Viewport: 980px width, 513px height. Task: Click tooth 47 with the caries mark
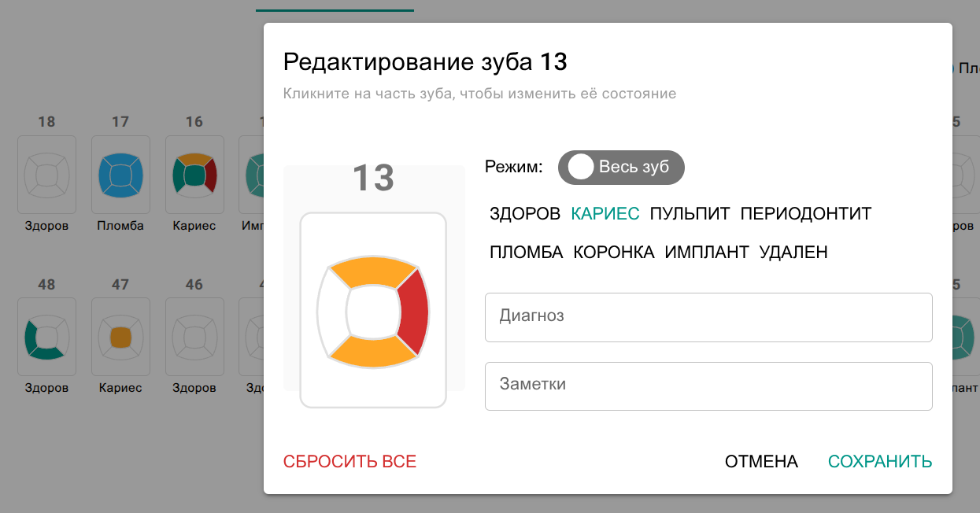click(x=120, y=337)
